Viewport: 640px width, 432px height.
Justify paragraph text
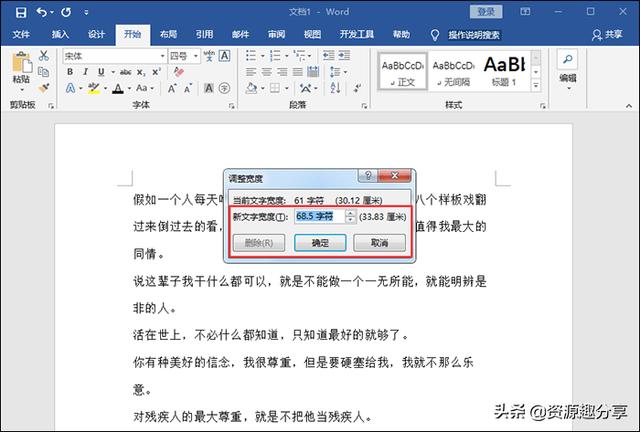[x=298, y=72]
